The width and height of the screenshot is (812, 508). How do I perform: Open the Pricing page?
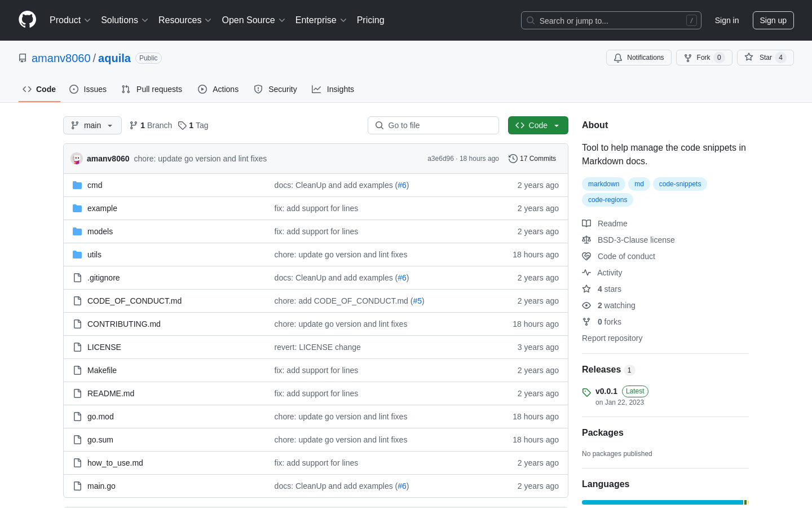(370, 20)
